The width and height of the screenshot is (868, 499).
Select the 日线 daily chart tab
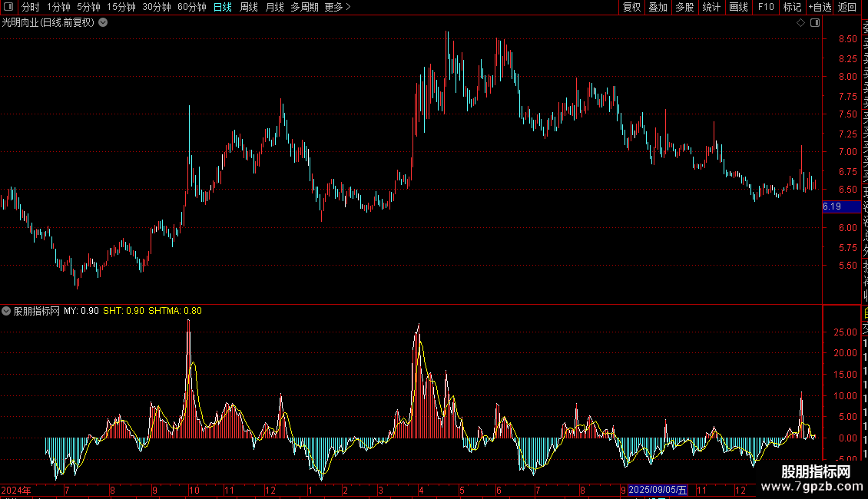coord(223,7)
